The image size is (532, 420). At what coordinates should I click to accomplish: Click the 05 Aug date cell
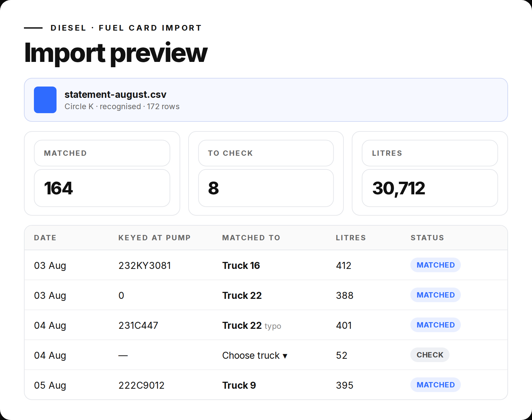50,385
